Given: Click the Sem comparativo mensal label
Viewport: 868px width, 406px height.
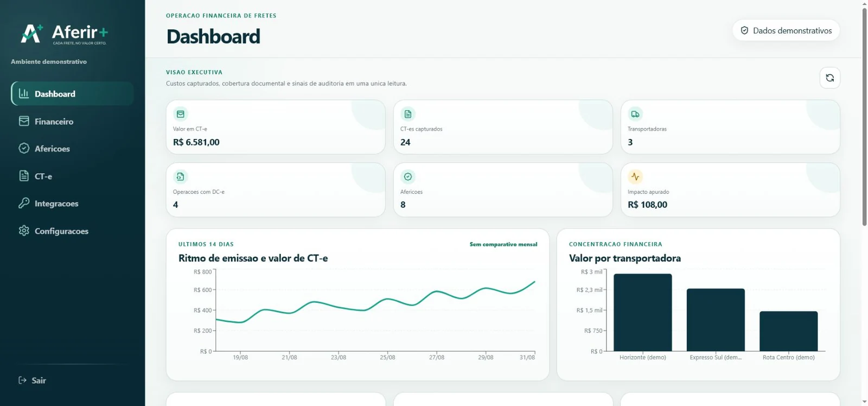Looking at the screenshot, I should point(503,244).
